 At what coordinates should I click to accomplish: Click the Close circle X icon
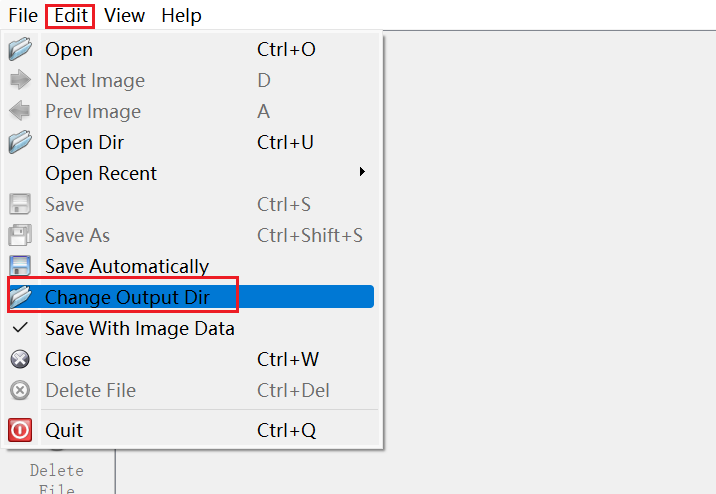(20, 359)
